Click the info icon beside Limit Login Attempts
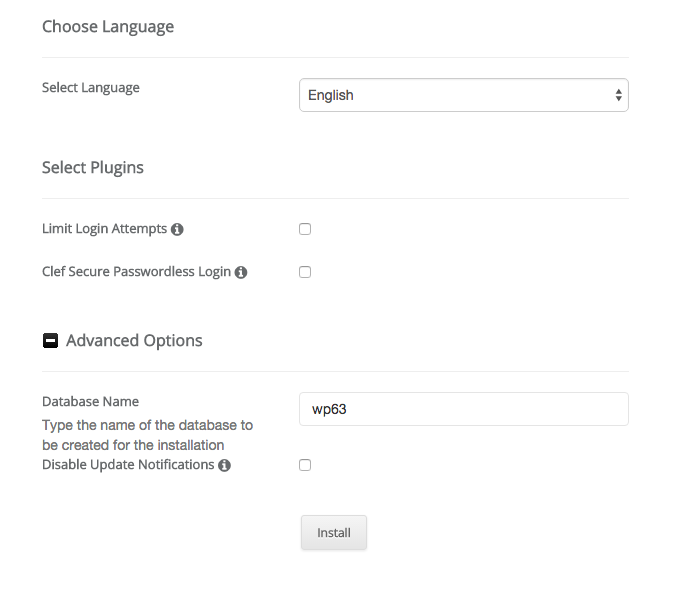The height and width of the screenshot is (590, 682). [x=177, y=230]
